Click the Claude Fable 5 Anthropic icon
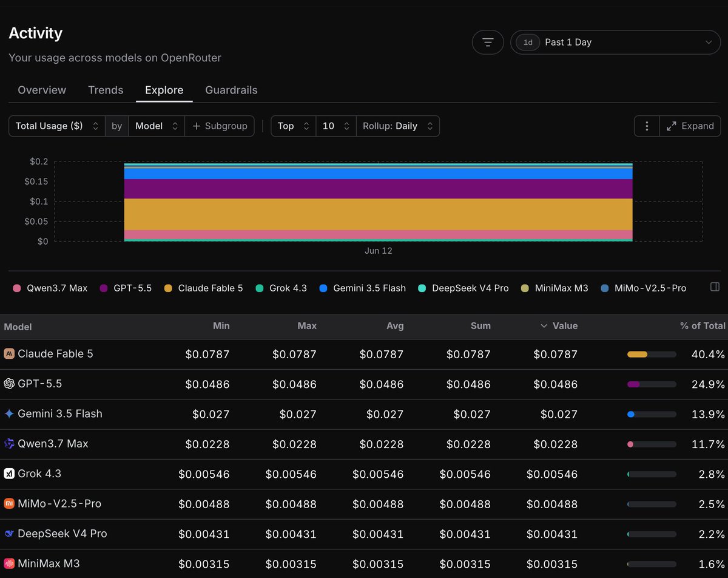 9,353
